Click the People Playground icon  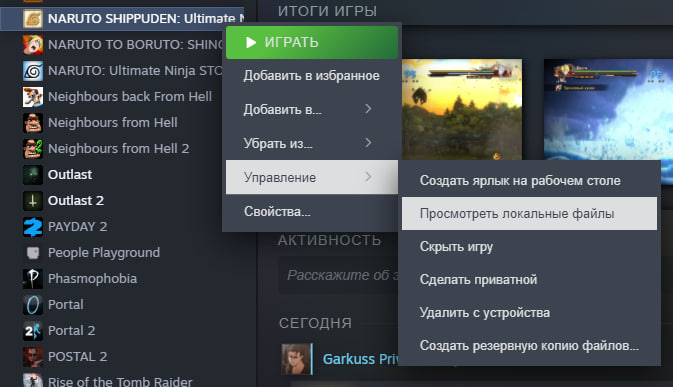pyautogui.click(x=33, y=253)
